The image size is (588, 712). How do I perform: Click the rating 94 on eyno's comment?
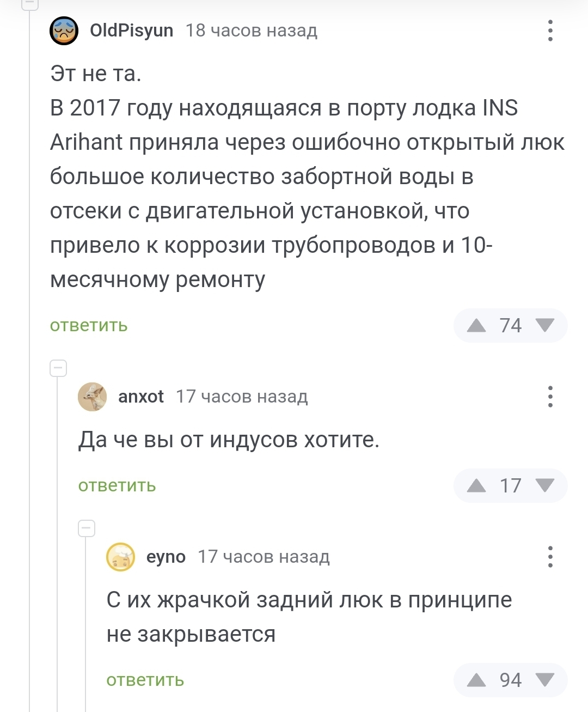tap(510, 680)
